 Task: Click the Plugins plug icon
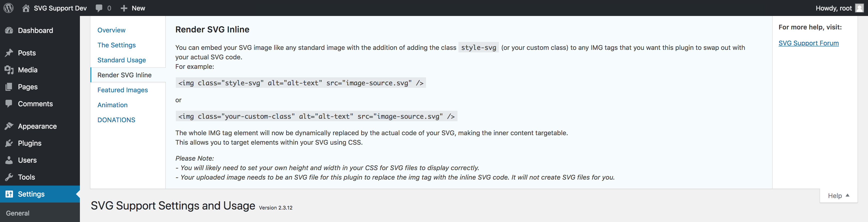9,143
